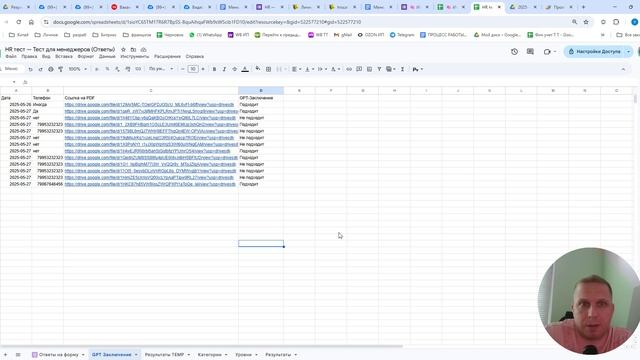This screenshot has height=360, width=640.
Task: Open GPT Заключения tab dropdown arrow
Action: pyautogui.click(x=136, y=355)
